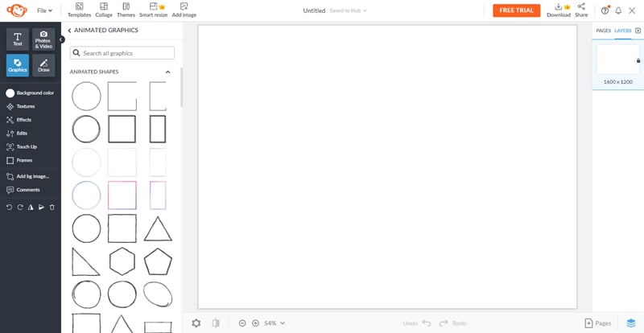Add the blue gradient circle shape
644x333 pixels.
tap(86, 195)
